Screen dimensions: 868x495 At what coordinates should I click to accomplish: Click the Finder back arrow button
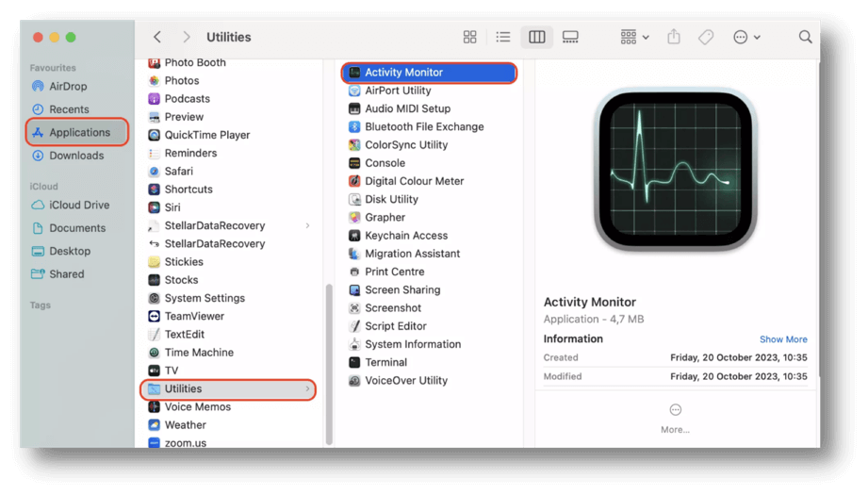click(157, 37)
